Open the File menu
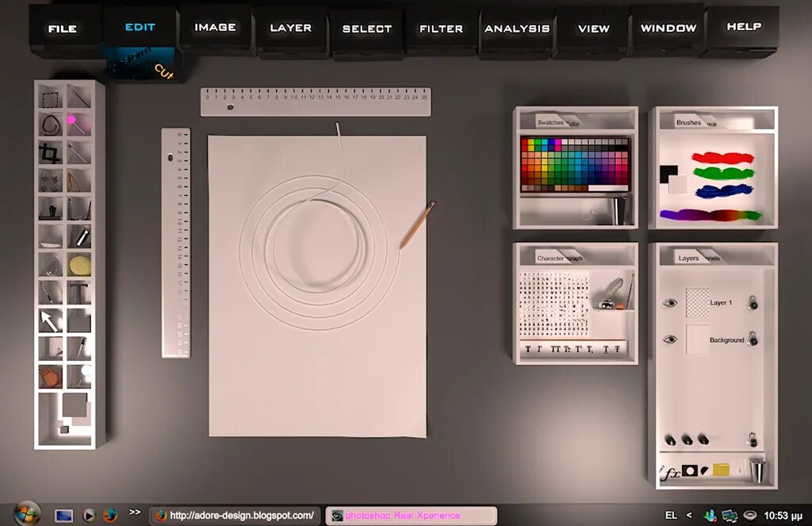This screenshot has width=812, height=526. [63, 29]
